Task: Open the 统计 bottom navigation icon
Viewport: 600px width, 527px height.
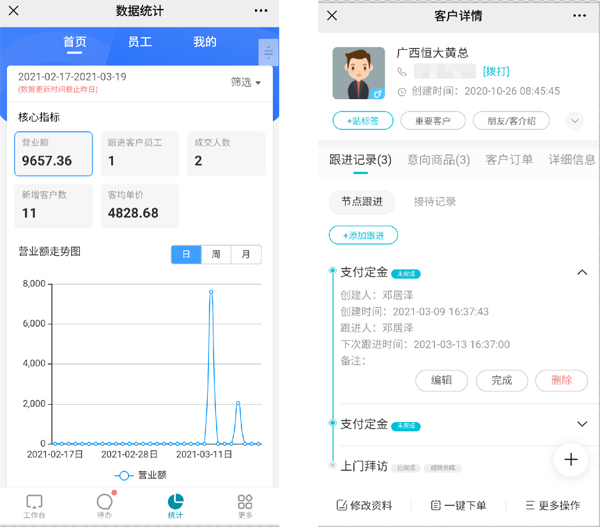Action: coord(175,506)
